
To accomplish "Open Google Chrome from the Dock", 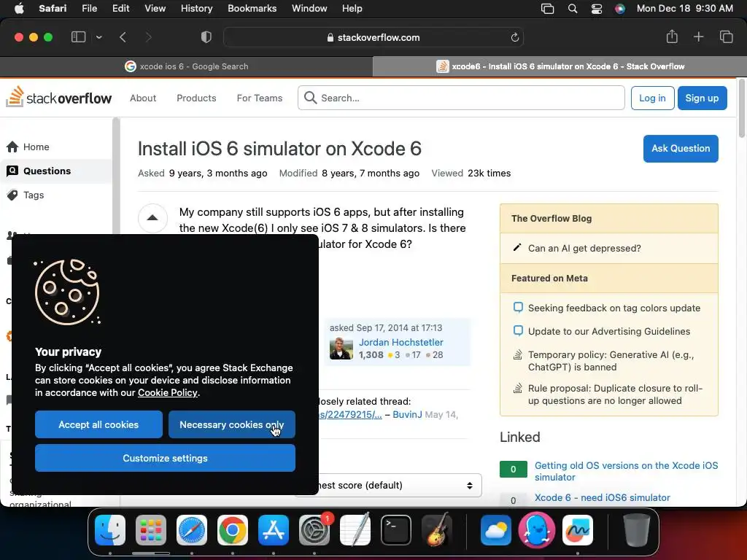I will [x=233, y=530].
